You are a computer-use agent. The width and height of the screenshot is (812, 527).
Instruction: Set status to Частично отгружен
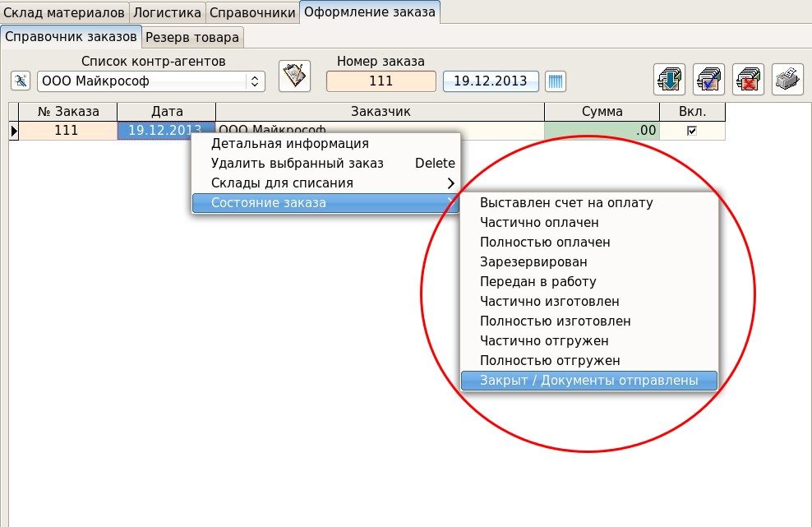pyautogui.click(x=589, y=340)
